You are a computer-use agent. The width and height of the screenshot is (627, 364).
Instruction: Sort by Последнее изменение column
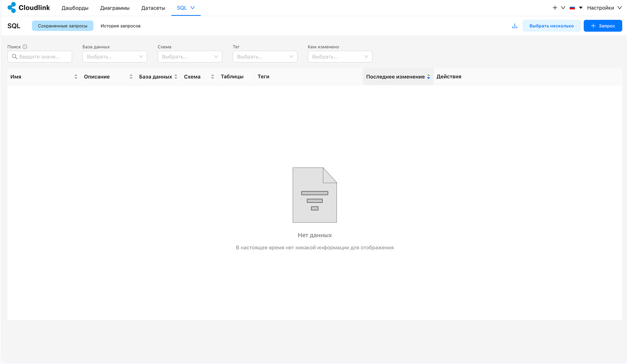[x=398, y=76]
